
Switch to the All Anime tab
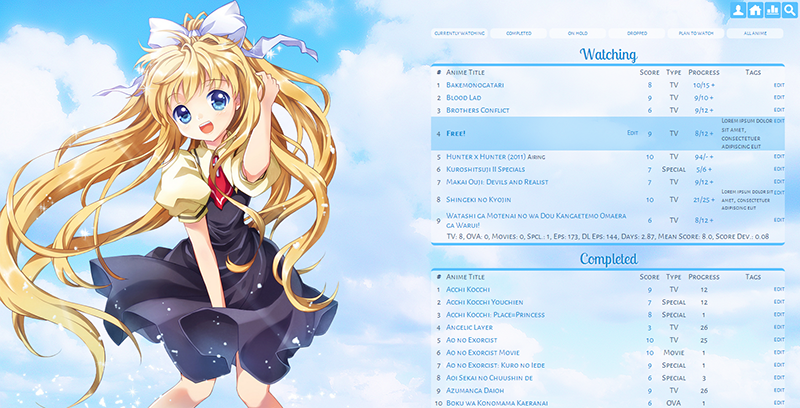tap(755, 33)
